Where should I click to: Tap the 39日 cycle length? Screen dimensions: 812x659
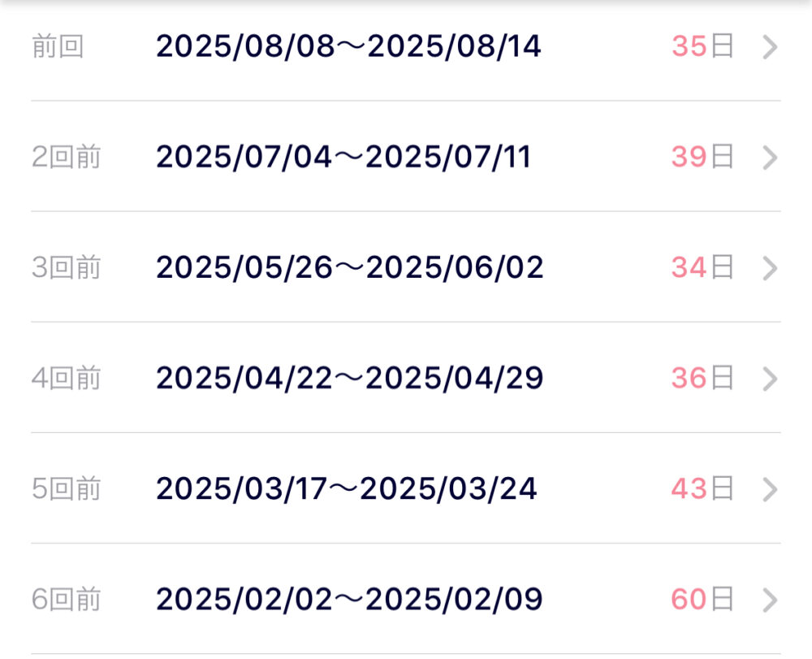click(x=702, y=157)
